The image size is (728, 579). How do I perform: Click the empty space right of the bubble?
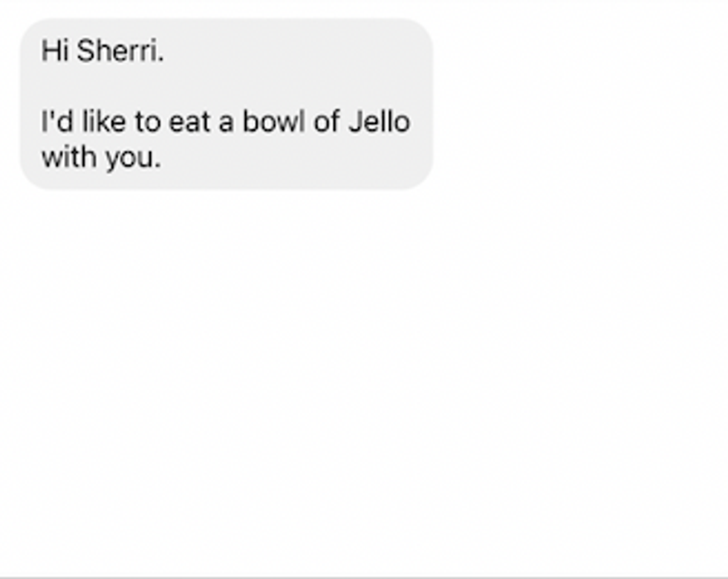click(579, 104)
